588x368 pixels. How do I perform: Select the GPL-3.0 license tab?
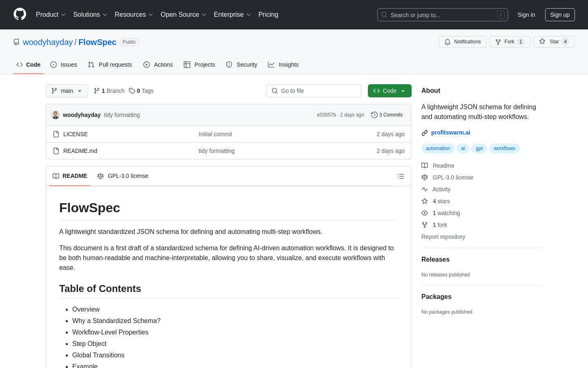[x=123, y=176]
